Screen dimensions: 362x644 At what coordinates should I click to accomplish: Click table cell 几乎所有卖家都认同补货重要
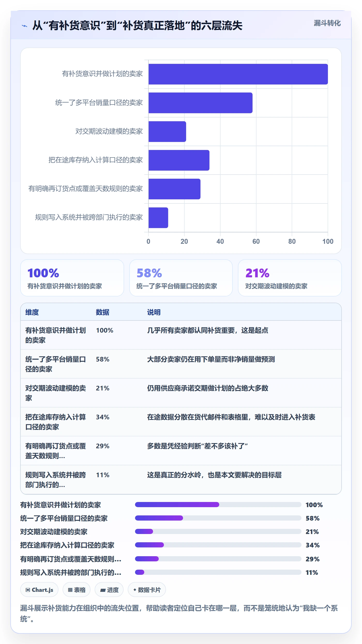(x=208, y=330)
